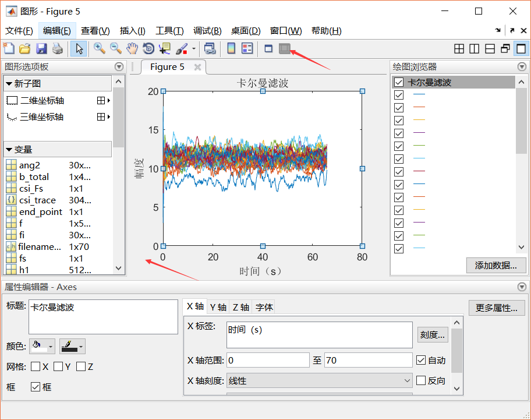
Task: Select the ang2 variable in the palette
Action: [28, 165]
